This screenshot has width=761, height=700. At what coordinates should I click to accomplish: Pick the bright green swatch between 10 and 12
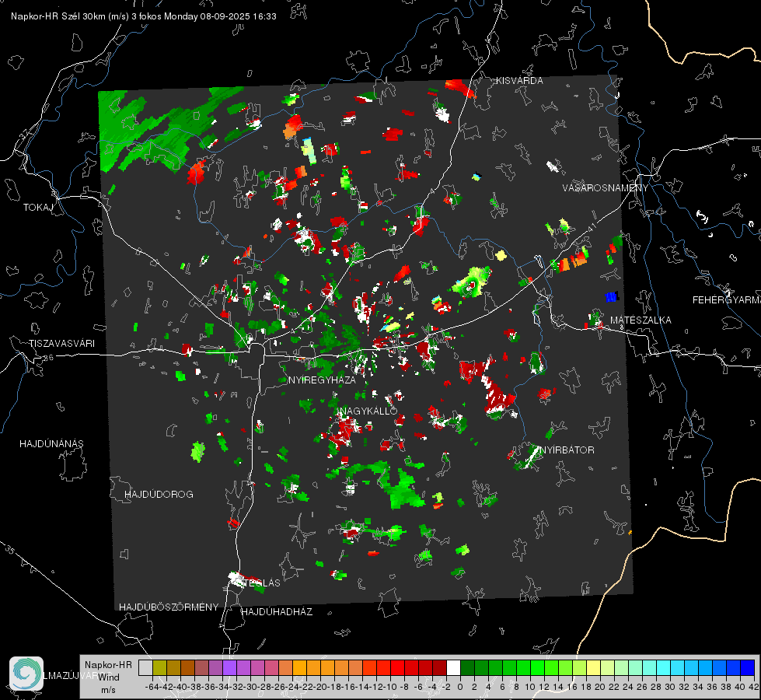537,667
